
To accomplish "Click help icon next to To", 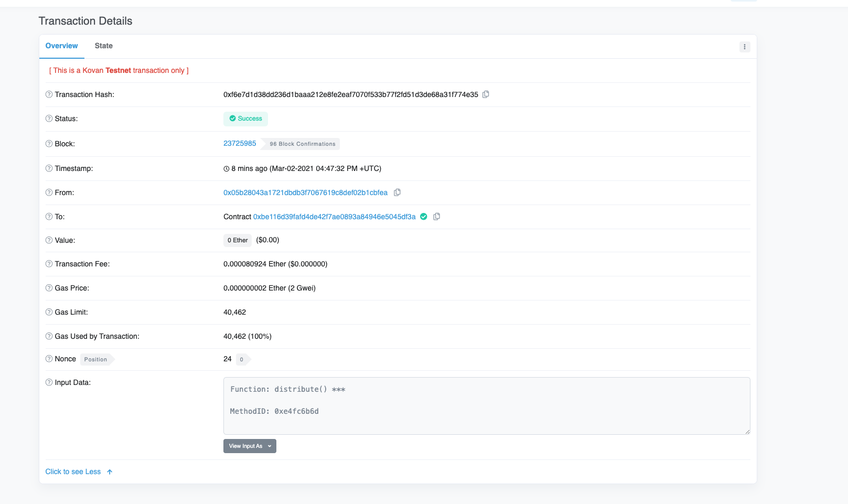I will 49,217.
